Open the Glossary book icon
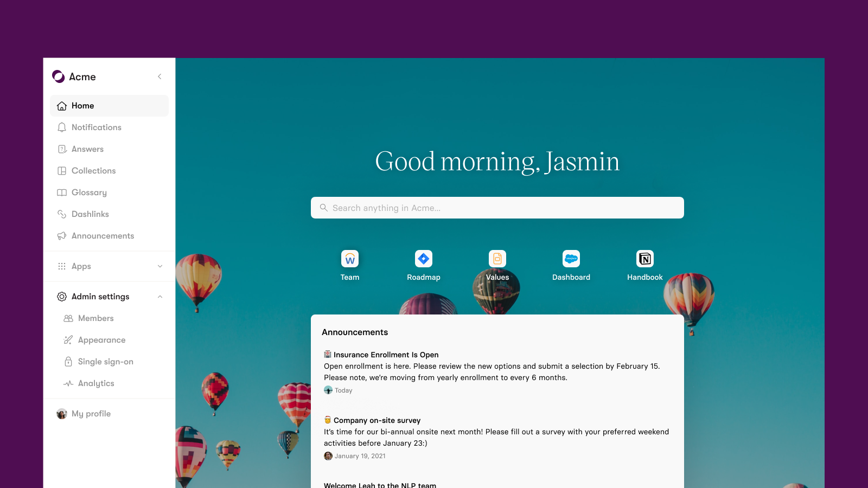The height and width of the screenshot is (488, 868). pos(61,192)
